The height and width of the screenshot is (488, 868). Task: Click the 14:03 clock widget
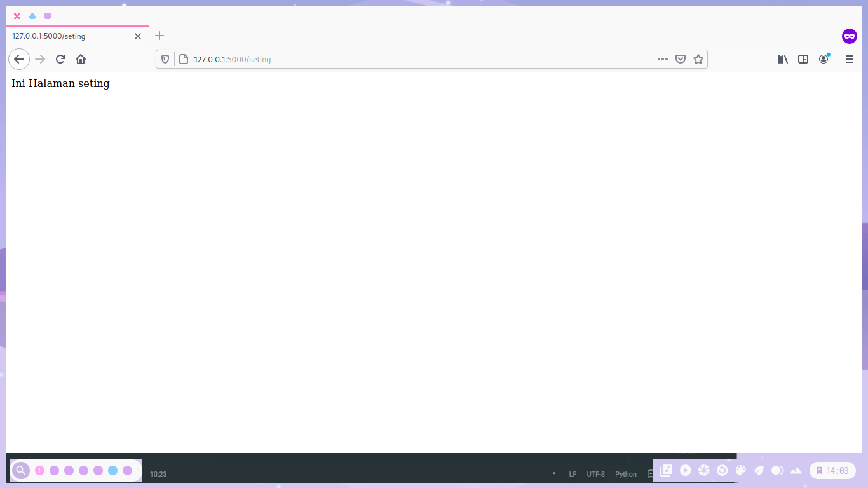coord(832,471)
